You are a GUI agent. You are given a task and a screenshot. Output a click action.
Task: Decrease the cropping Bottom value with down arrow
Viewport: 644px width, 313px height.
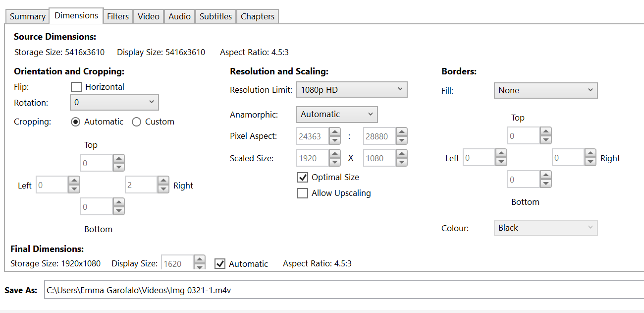[118, 211]
